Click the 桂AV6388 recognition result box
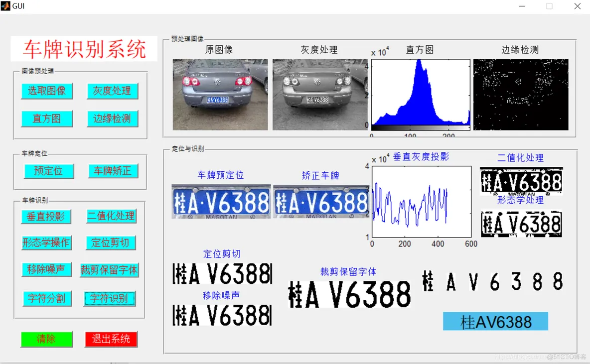This screenshot has width=590, height=364. tap(495, 322)
